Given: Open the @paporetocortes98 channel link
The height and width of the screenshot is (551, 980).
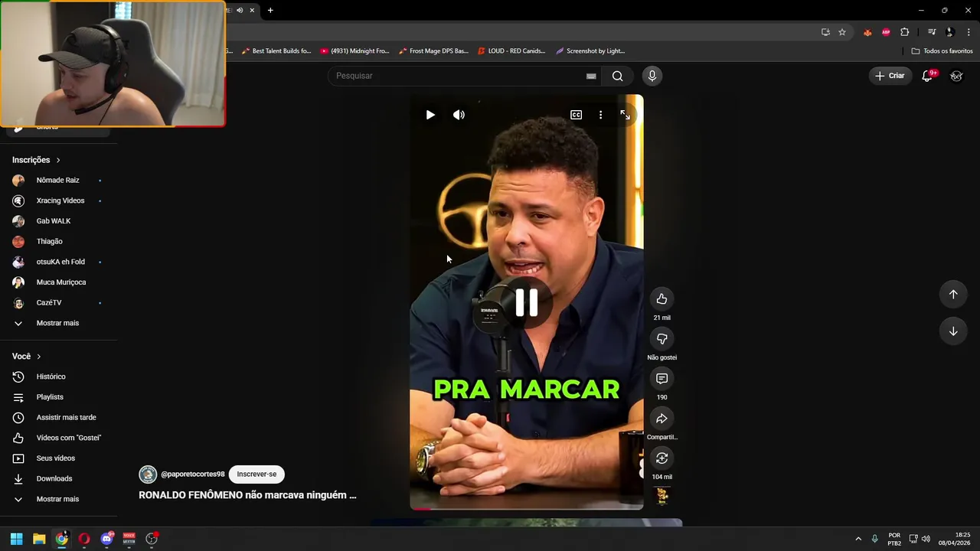Looking at the screenshot, I should [193, 474].
